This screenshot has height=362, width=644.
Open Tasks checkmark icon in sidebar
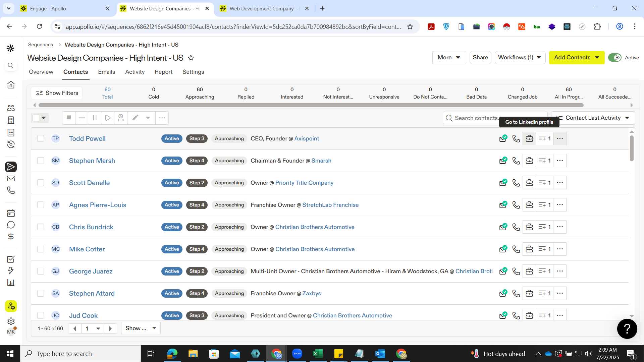pos(11,259)
